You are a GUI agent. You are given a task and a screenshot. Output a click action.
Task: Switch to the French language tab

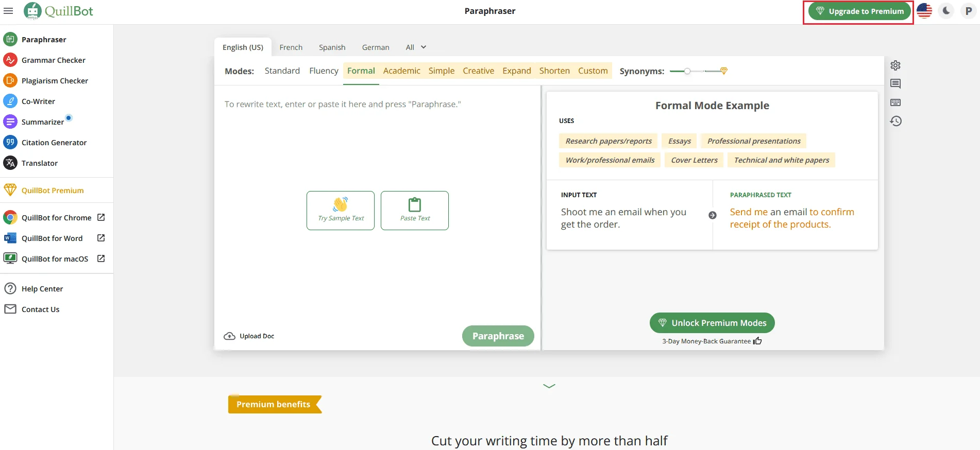point(291,47)
